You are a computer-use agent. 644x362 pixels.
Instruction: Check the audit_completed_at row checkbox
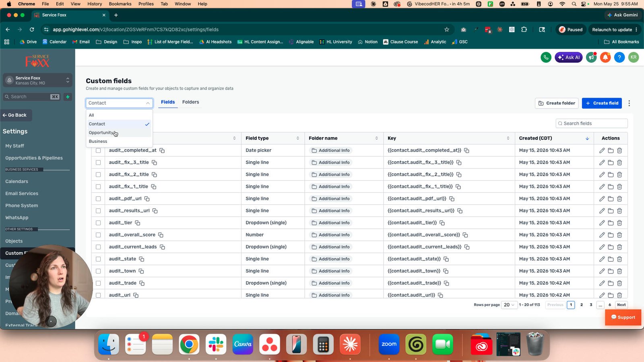[98, 150]
